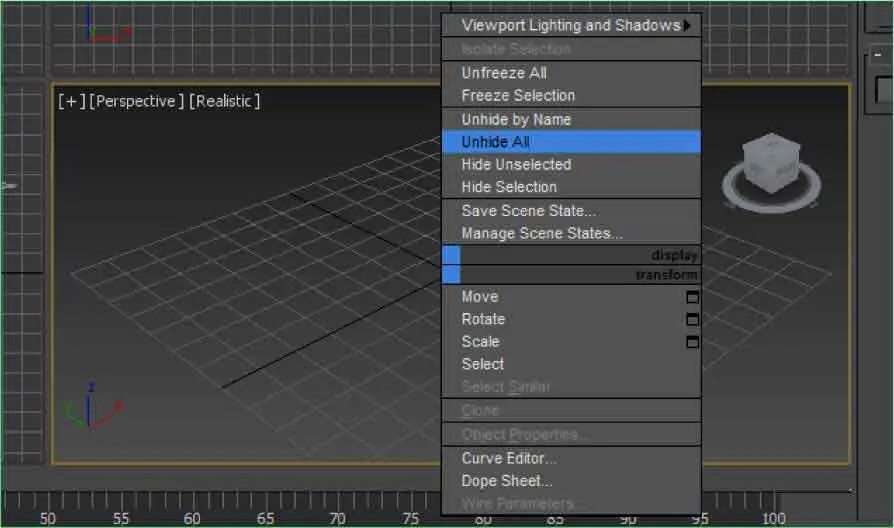
Task: Choose Hide Selection in quad menu
Action: click(571, 187)
